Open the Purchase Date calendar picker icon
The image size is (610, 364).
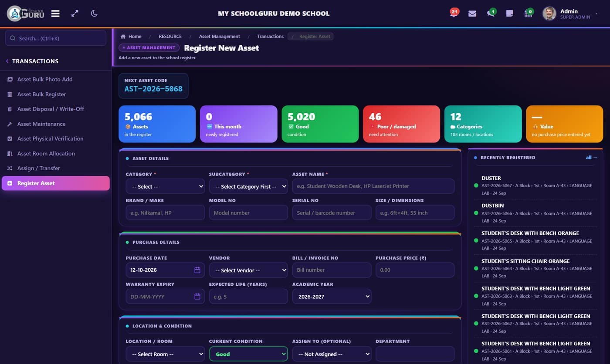tap(197, 270)
